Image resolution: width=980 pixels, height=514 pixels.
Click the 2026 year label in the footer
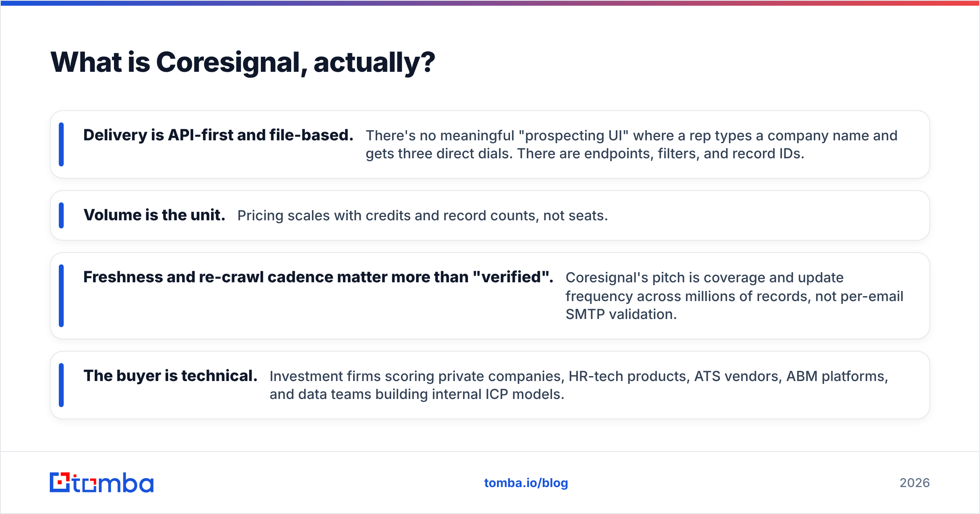click(x=915, y=483)
